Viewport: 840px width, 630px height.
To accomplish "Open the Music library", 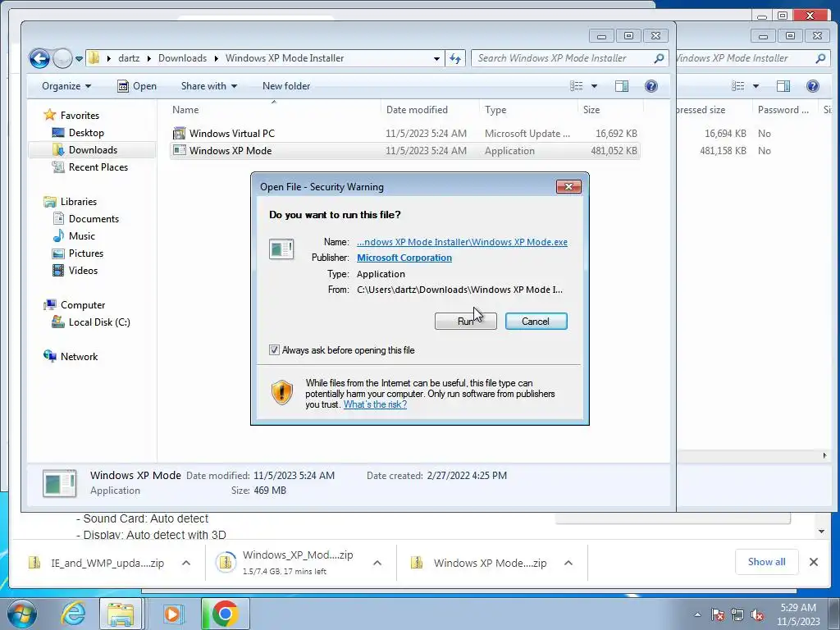I will (x=81, y=235).
